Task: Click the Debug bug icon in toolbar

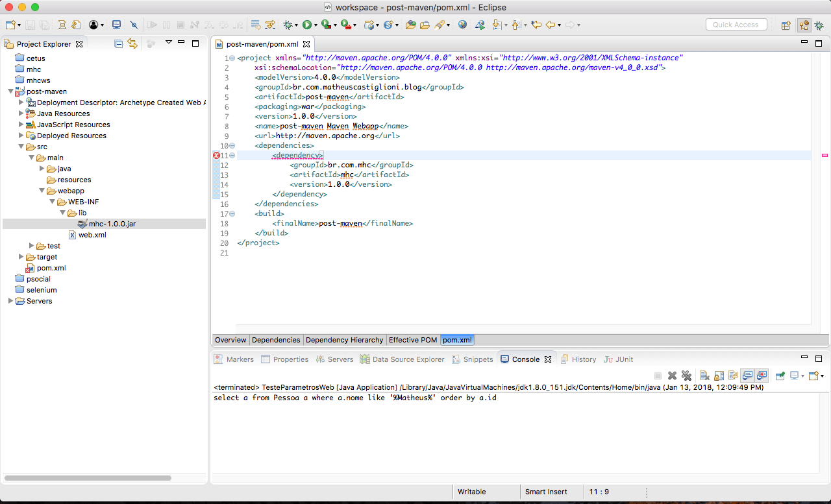Action: (x=288, y=25)
